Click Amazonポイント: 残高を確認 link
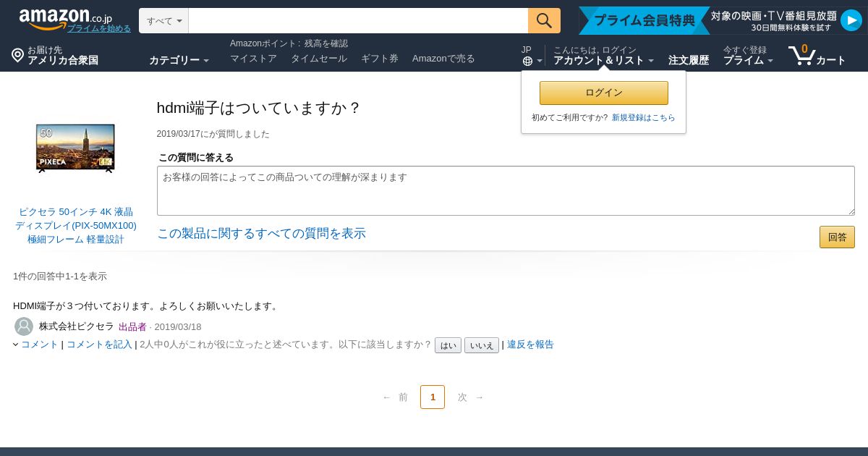 coord(289,43)
